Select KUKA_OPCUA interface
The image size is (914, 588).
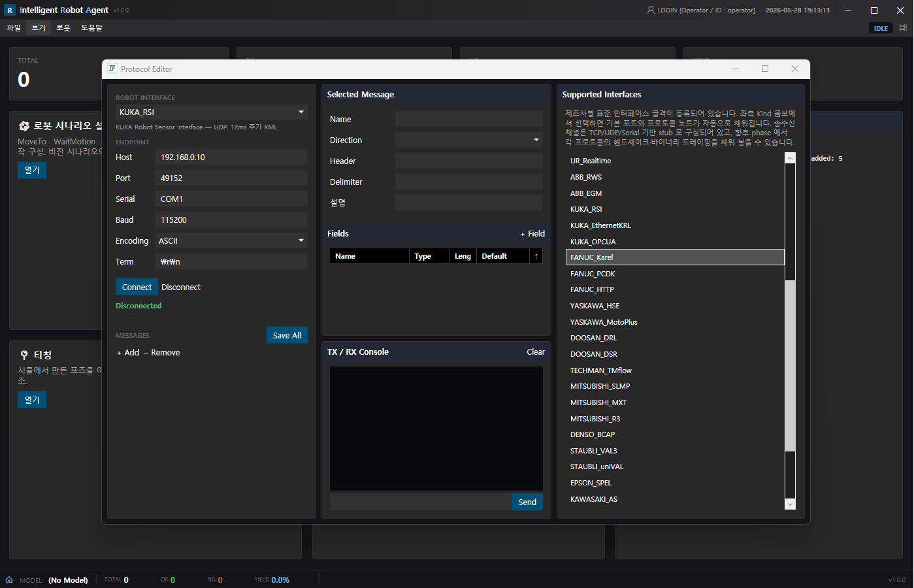pos(675,242)
